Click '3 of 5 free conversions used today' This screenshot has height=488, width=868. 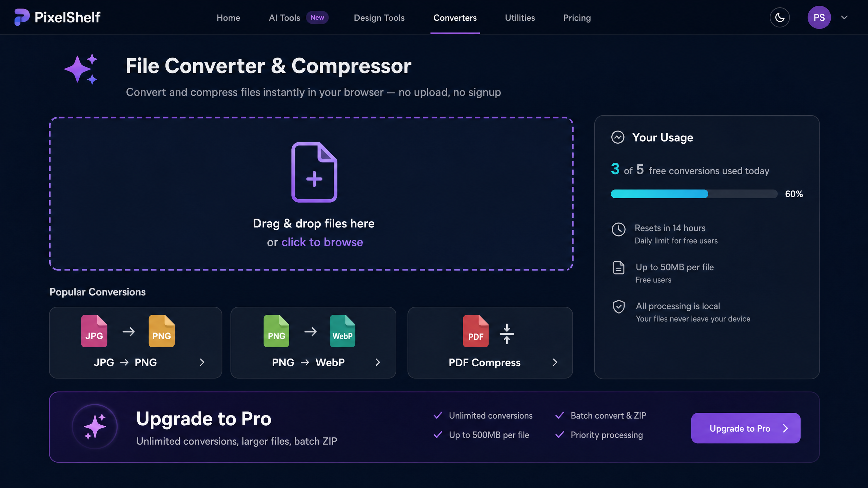690,169
